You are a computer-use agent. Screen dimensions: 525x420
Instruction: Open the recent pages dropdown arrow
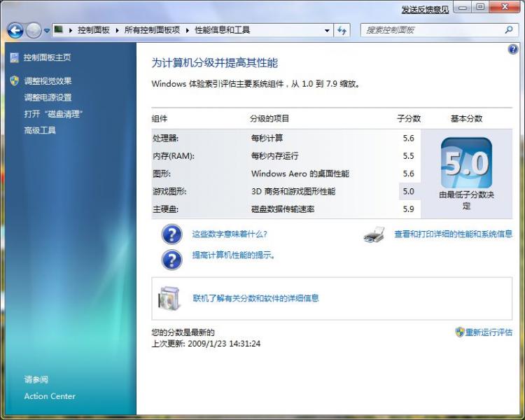coord(47,31)
